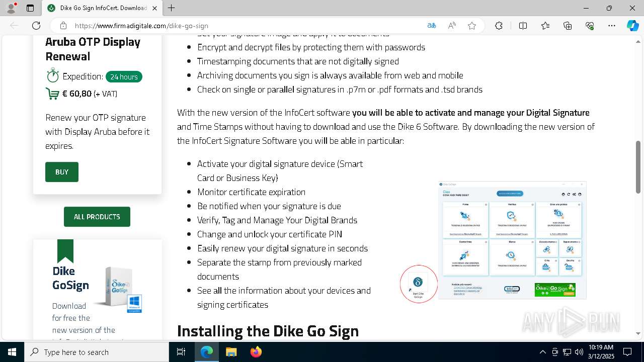Click the BUY button for Aruba OTP
This screenshot has height=362, width=644.
(x=62, y=172)
